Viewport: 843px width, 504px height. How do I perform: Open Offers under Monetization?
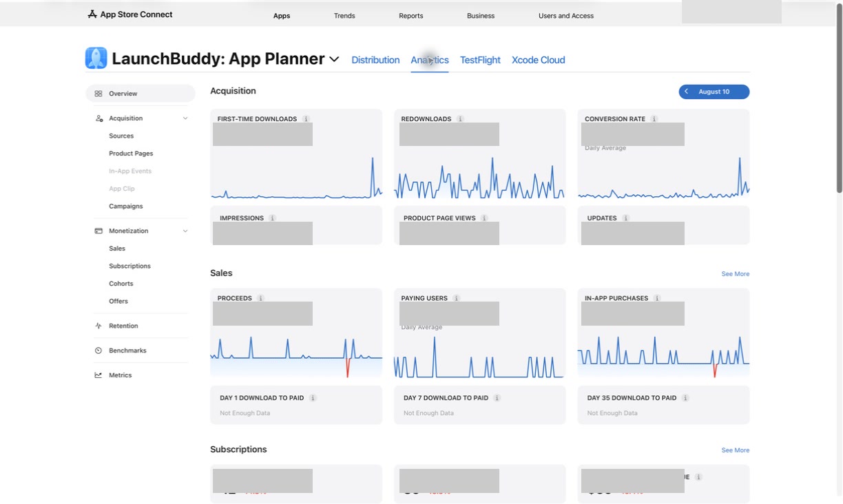(118, 302)
